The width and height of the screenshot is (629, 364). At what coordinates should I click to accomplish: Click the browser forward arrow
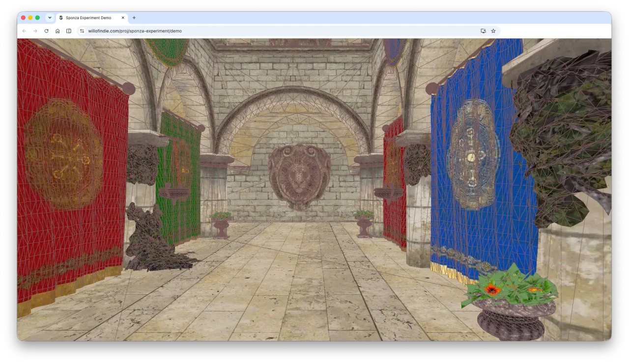point(35,31)
